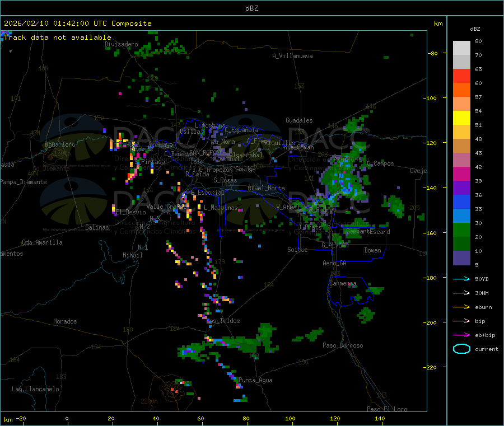Click the 'dBZ' heading above the color scale
This screenshot has height=426, width=504.
475,29
